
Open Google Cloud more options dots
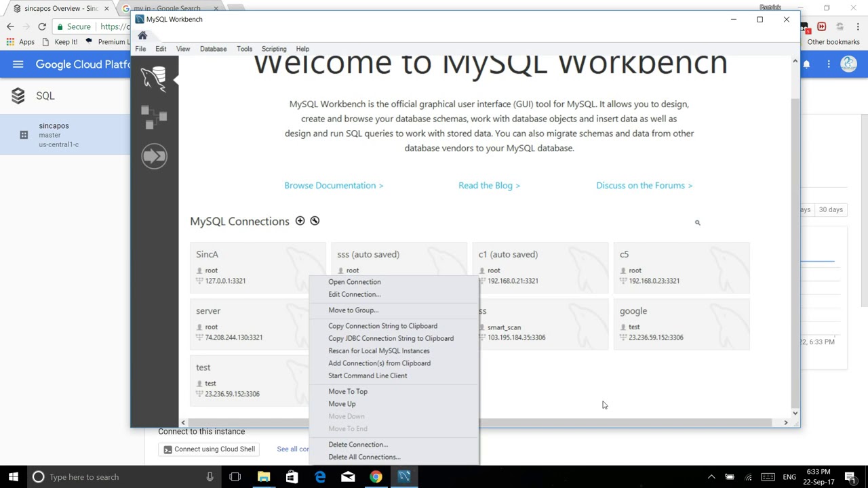pyautogui.click(x=828, y=64)
